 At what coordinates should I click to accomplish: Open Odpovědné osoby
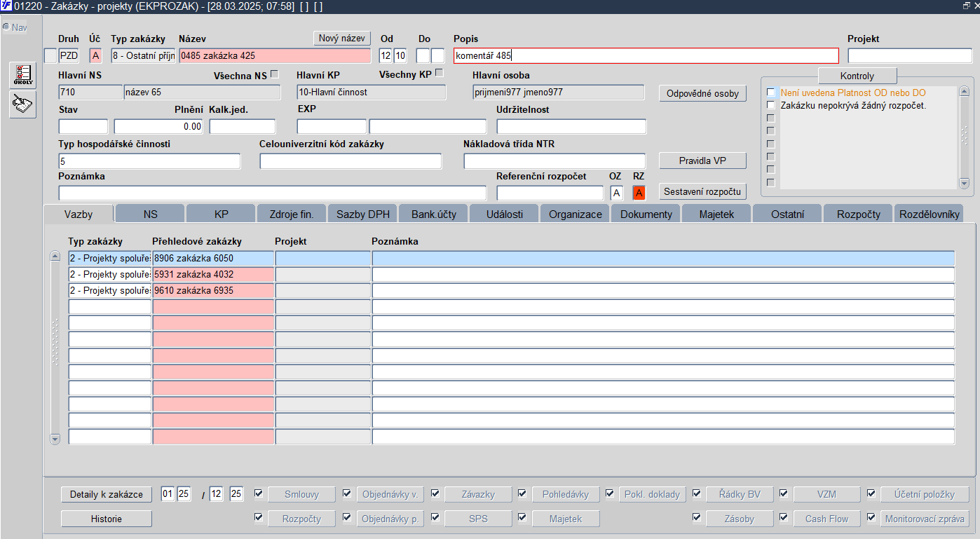pos(702,93)
